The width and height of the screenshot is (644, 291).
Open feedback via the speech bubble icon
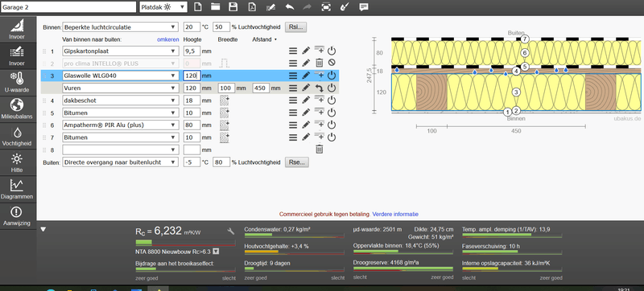(x=364, y=6)
